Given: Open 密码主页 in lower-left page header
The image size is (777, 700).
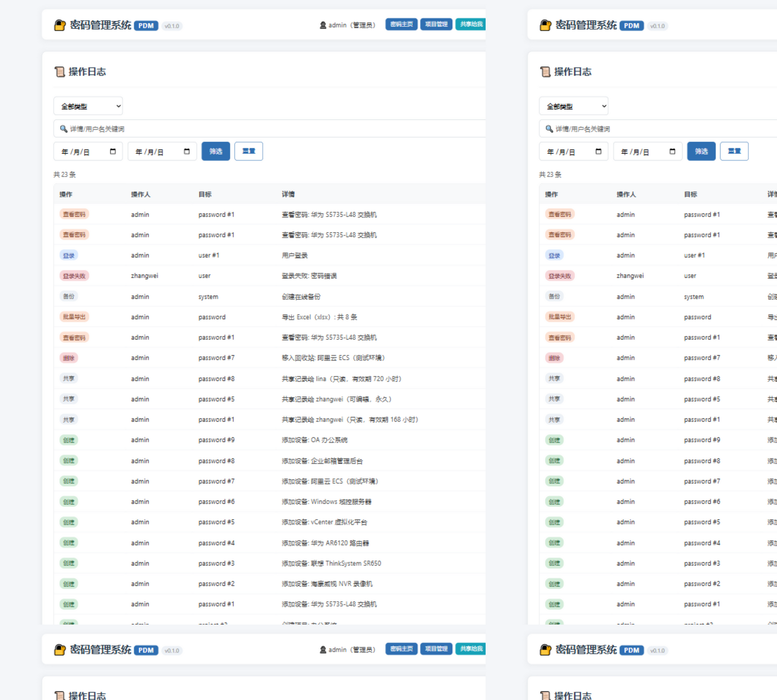Looking at the screenshot, I should coord(401,649).
